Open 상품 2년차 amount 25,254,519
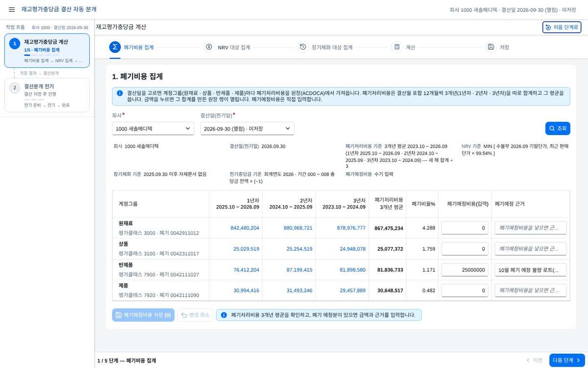 click(x=299, y=249)
